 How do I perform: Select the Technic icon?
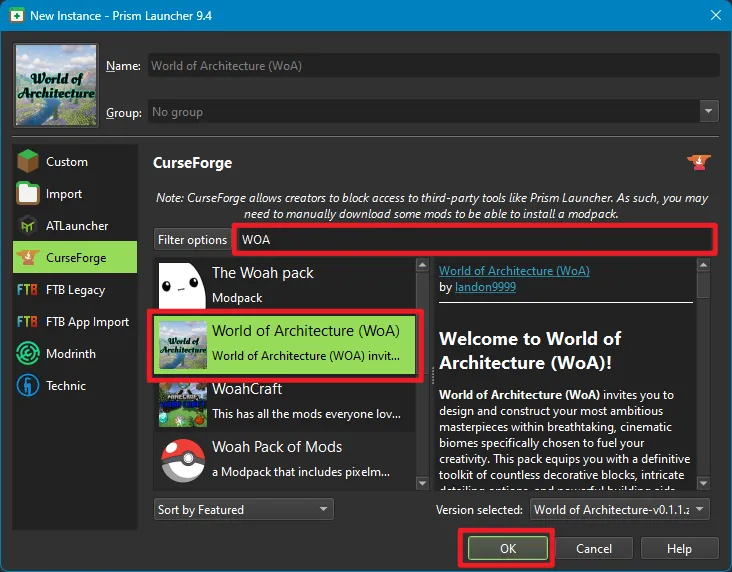coord(28,386)
